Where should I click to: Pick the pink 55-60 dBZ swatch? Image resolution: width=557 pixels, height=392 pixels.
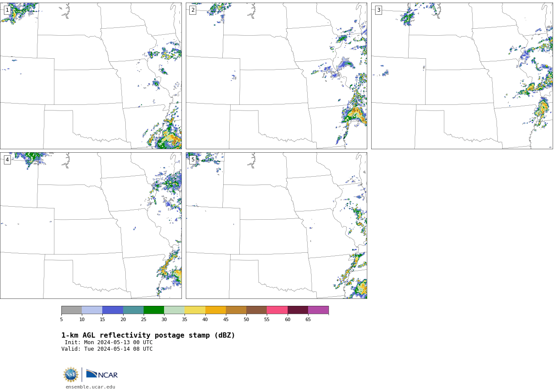[277, 310]
